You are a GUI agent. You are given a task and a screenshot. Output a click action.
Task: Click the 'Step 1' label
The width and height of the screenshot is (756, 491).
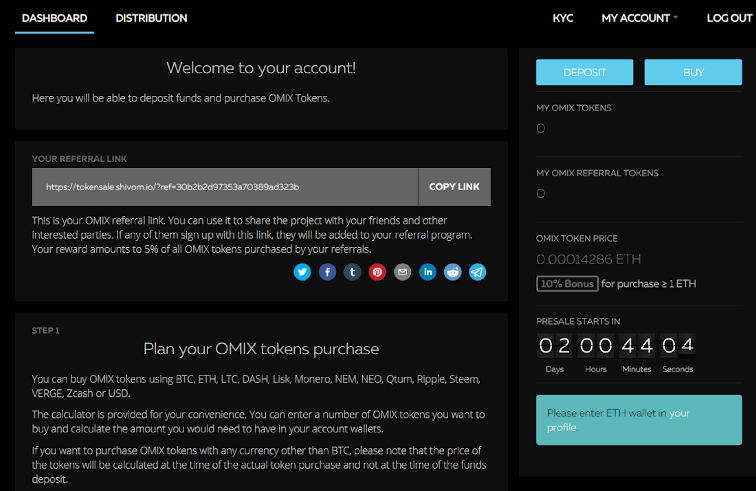pyautogui.click(x=46, y=331)
